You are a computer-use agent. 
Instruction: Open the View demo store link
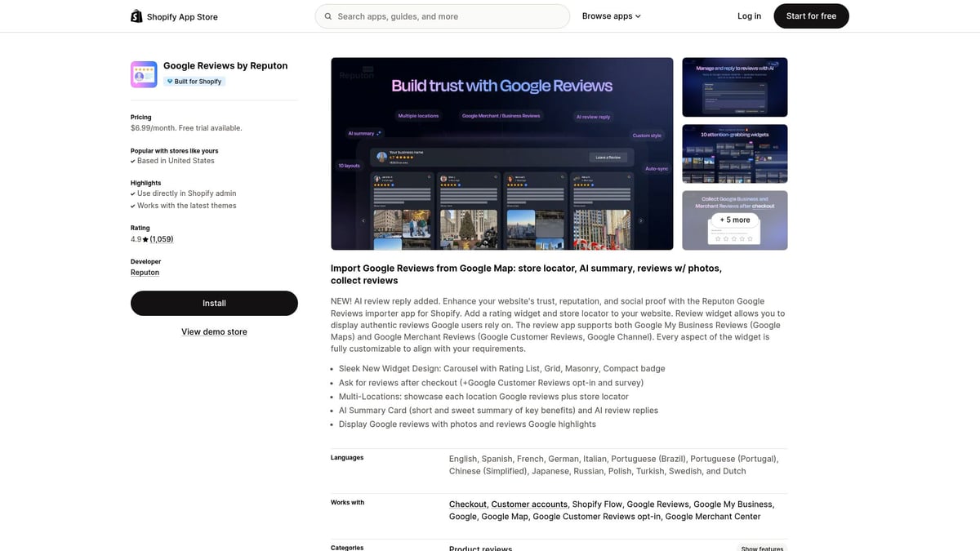click(x=214, y=331)
